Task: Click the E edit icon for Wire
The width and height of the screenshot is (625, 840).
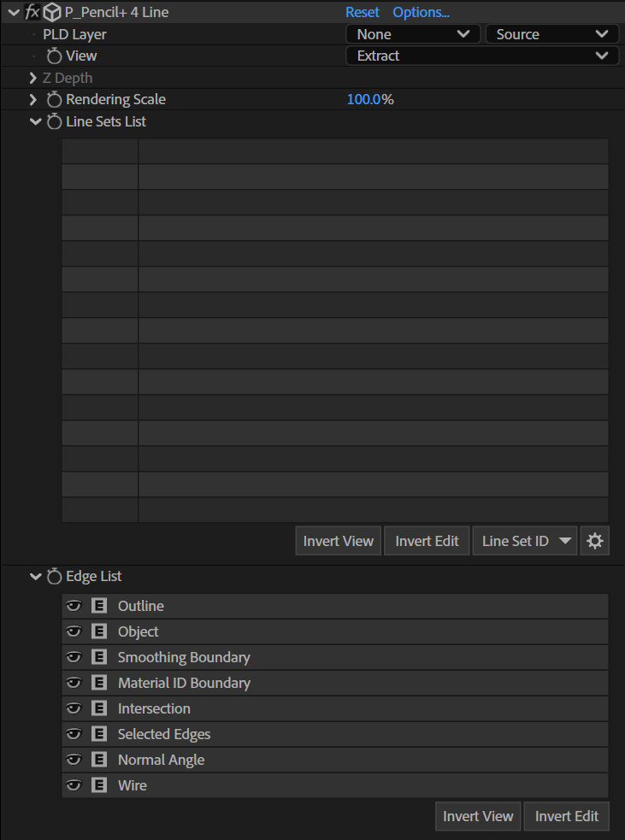Action: 99,785
